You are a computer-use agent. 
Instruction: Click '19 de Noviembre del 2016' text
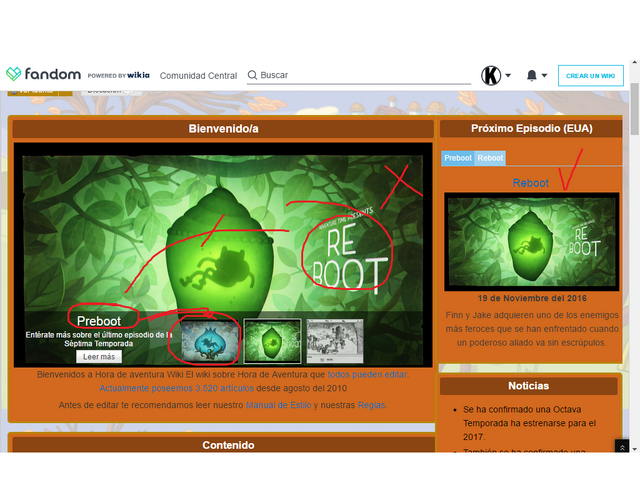point(532,298)
